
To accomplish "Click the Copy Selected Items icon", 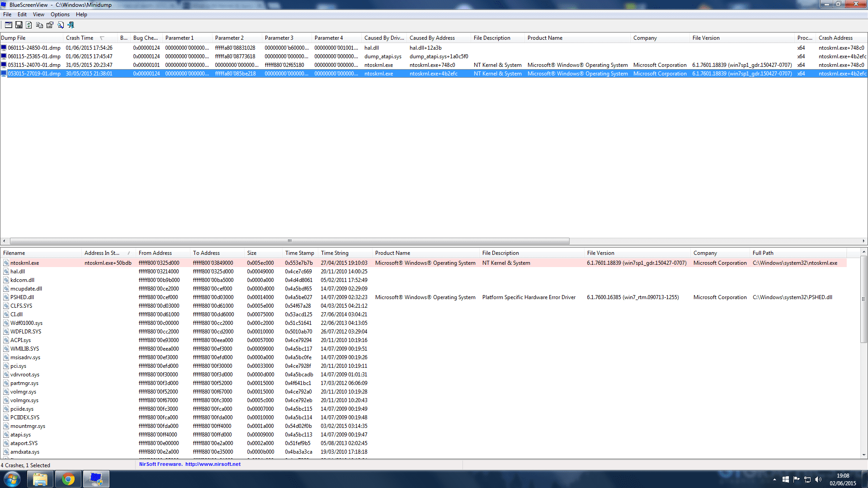I will (x=39, y=25).
